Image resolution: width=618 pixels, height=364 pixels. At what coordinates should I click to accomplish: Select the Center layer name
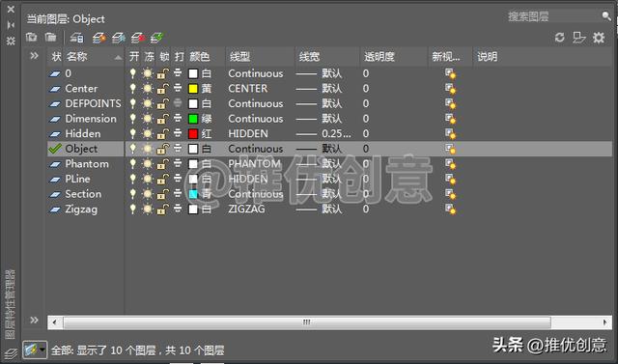(x=81, y=89)
